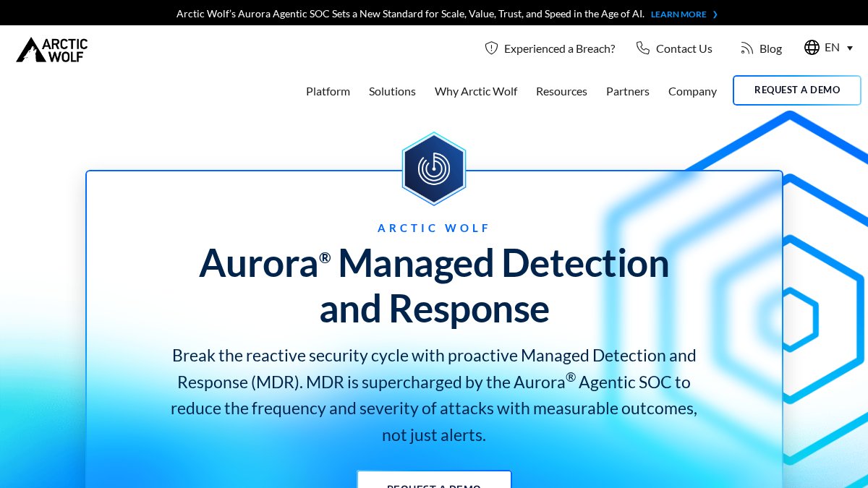This screenshot has height=488, width=868.
Task: Click the globe language icon
Action: tap(812, 48)
